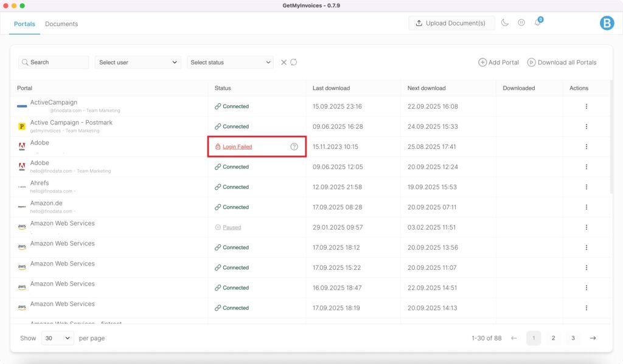Clear filters with the X icon
The width and height of the screenshot is (623, 364).
(x=284, y=63)
